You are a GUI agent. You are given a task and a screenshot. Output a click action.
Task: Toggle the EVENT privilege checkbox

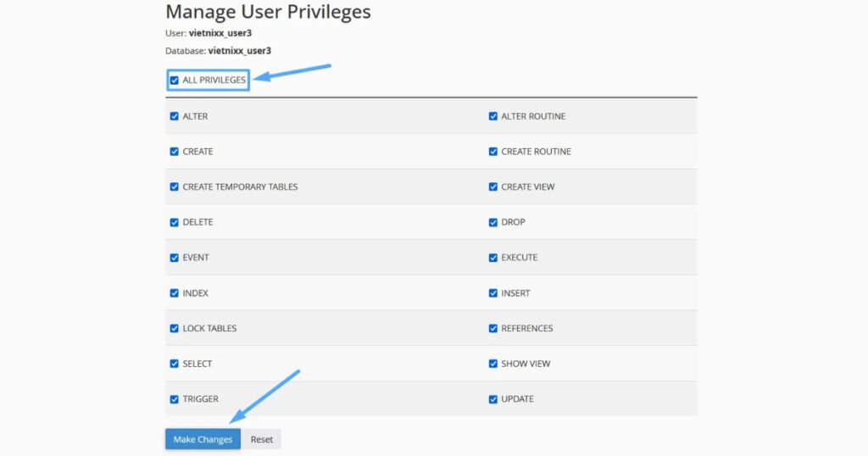[x=175, y=258]
